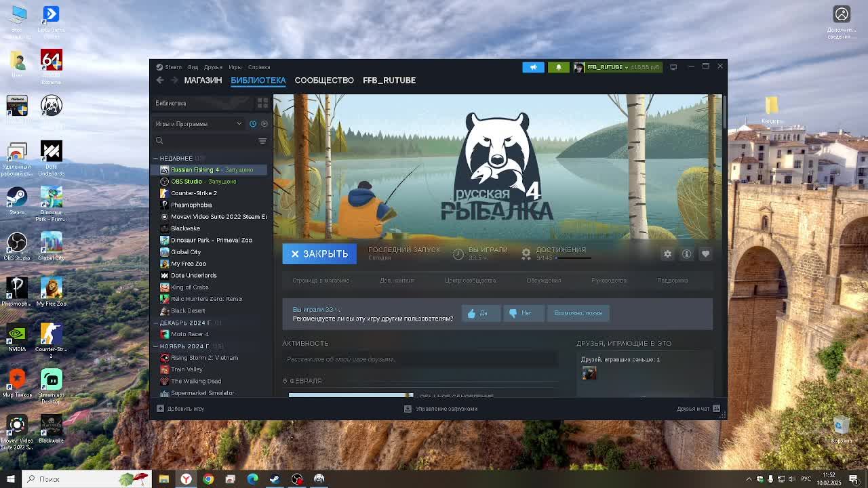The width and height of the screenshot is (868, 488).
Task: Open the Друзья menu
Action: [213, 67]
